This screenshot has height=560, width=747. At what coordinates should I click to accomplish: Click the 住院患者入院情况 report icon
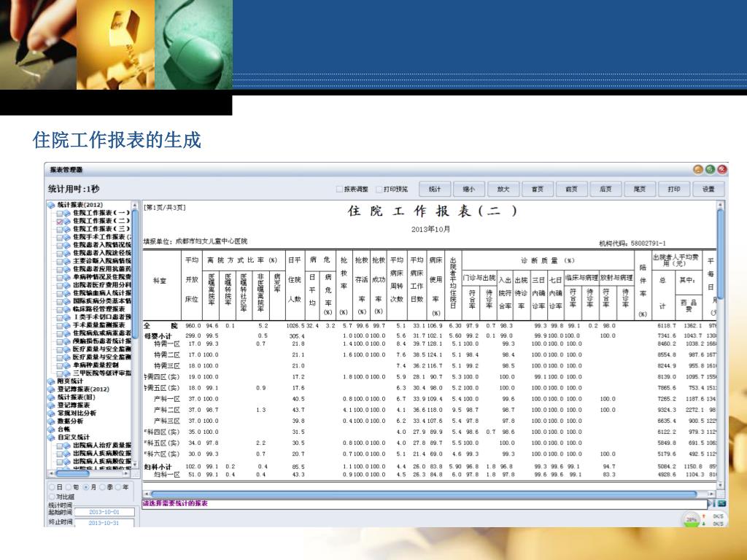click(x=67, y=245)
